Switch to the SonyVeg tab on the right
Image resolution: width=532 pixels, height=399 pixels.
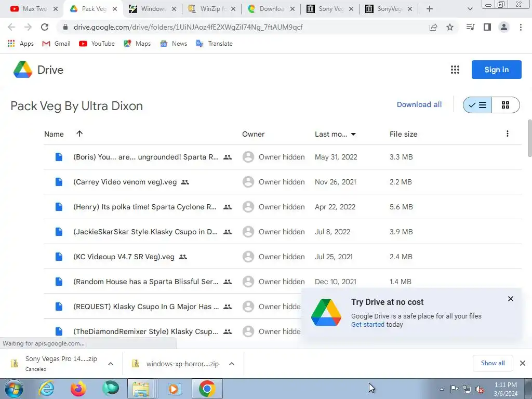389,9
